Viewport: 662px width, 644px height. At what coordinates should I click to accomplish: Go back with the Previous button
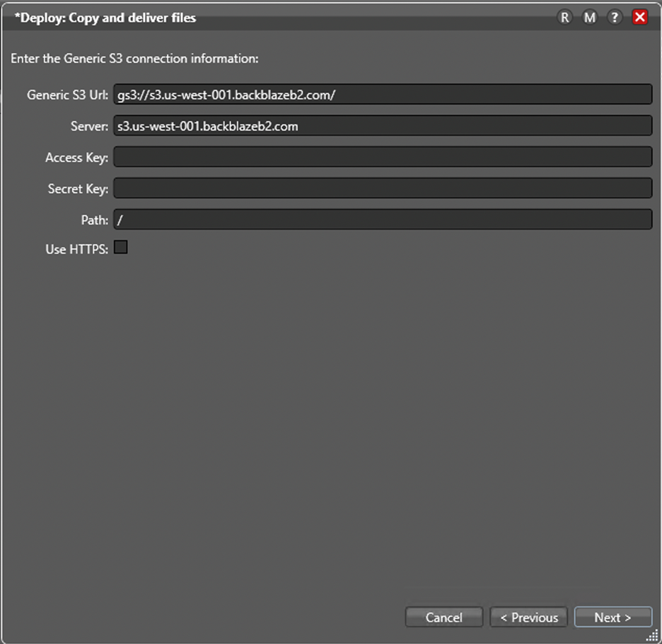click(528, 617)
